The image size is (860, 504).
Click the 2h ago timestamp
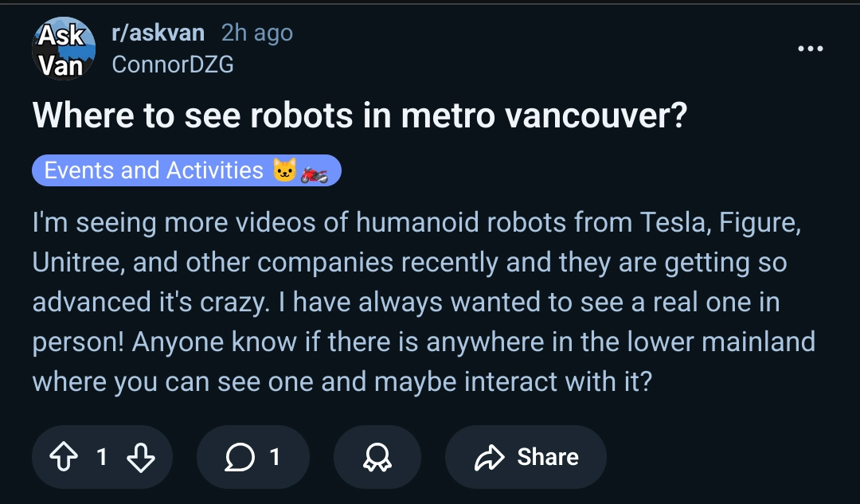tap(256, 33)
